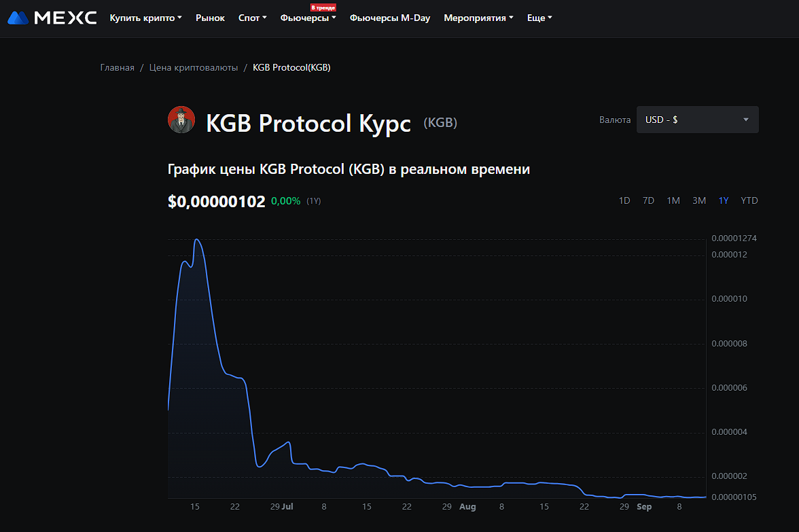Expand the Спот menu

click(252, 18)
